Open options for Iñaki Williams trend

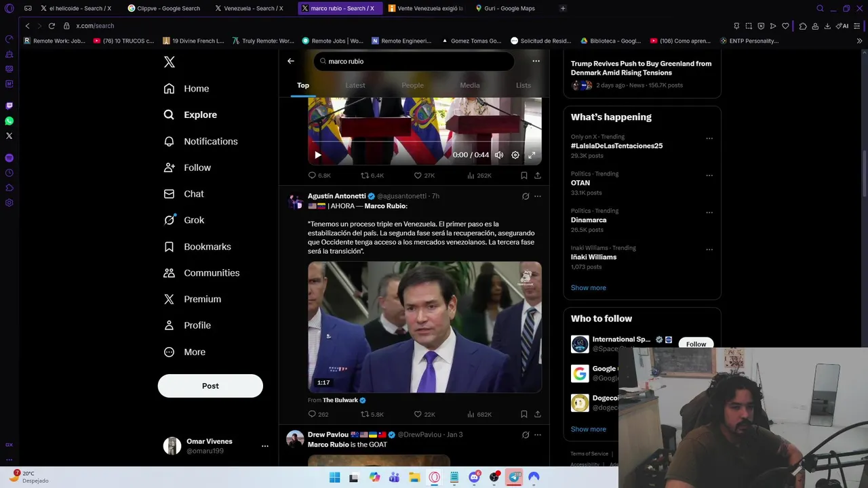709,249
